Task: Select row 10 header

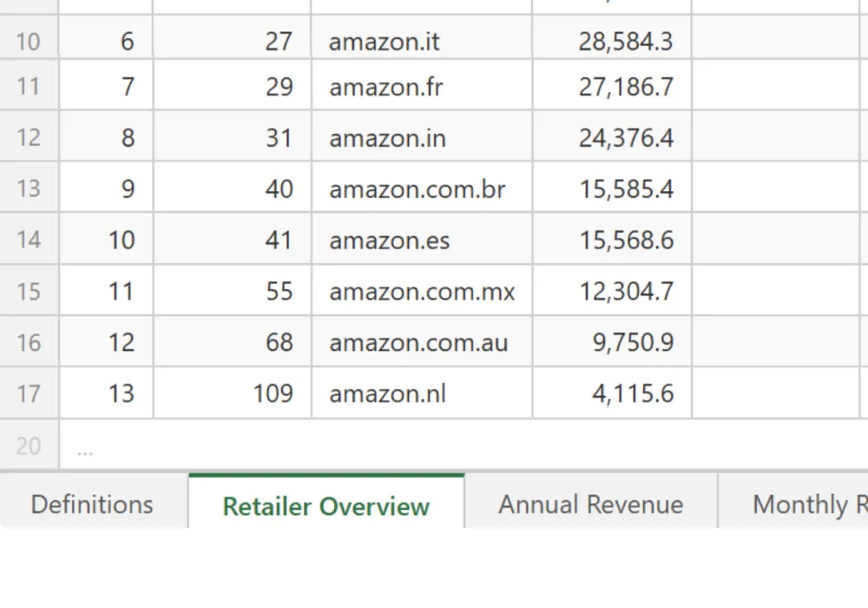Action: coord(29,41)
